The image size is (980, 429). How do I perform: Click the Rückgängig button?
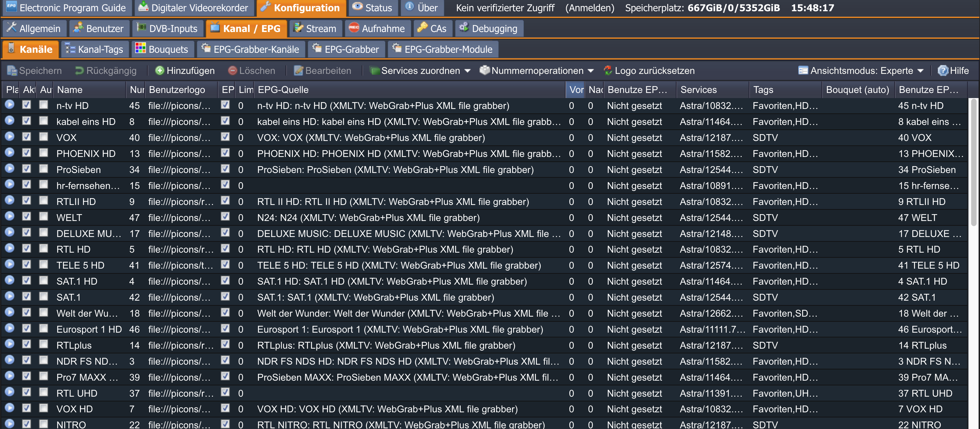106,71
